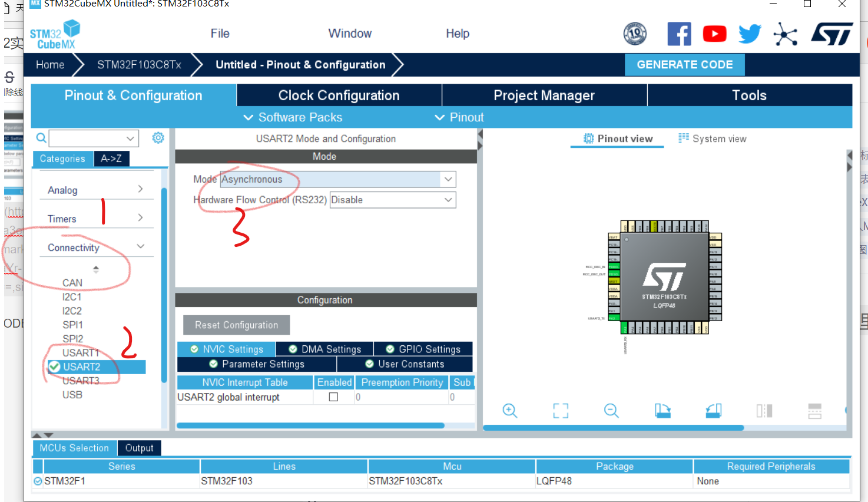Select the Categories tab
The image size is (868, 502).
click(x=62, y=158)
